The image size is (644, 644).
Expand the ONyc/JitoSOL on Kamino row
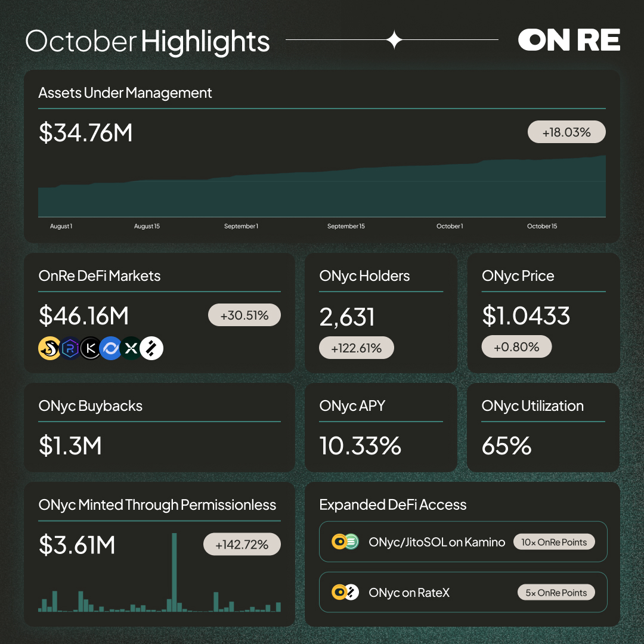pos(463,541)
